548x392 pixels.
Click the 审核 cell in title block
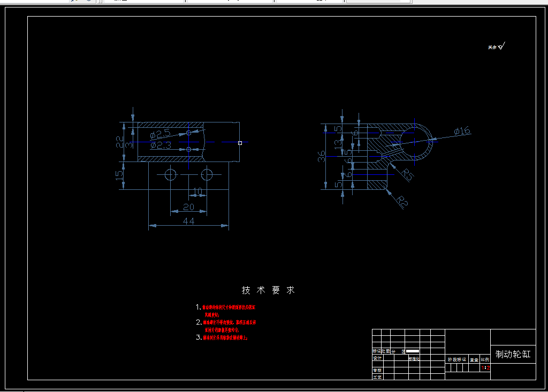[x=377, y=370]
